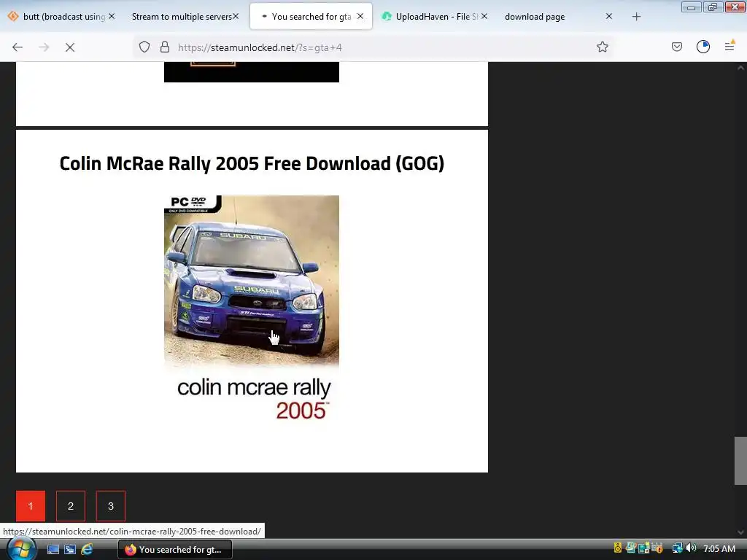747x560 pixels.
Task: Click the forward navigation arrow
Action: point(44,47)
